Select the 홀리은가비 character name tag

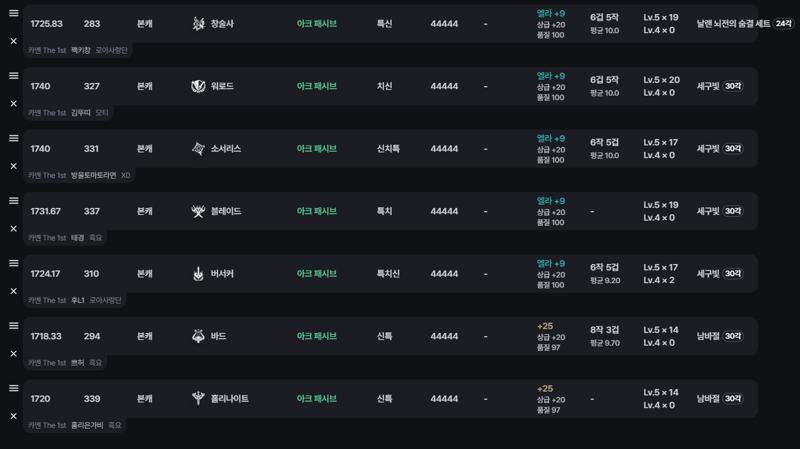[x=87, y=425]
